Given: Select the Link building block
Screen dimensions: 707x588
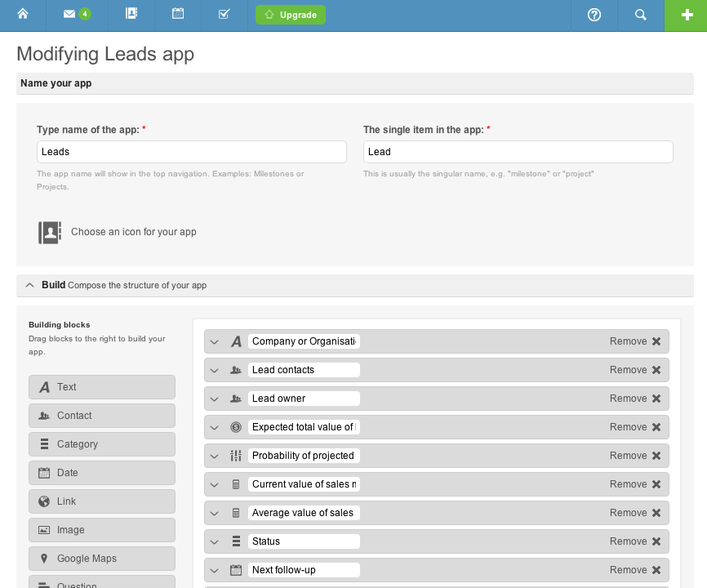Looking at the screenshot, I should pyautogui.click(x=102, y=501).
